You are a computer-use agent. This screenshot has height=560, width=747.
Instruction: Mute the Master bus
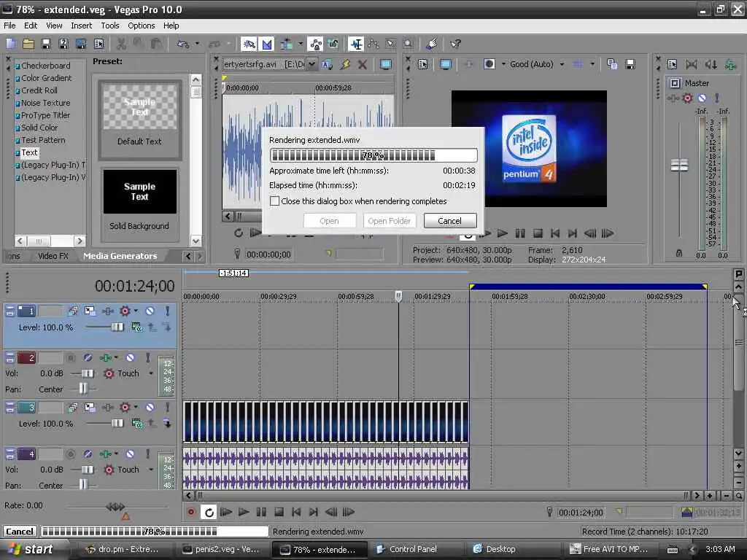click(702, 98)
